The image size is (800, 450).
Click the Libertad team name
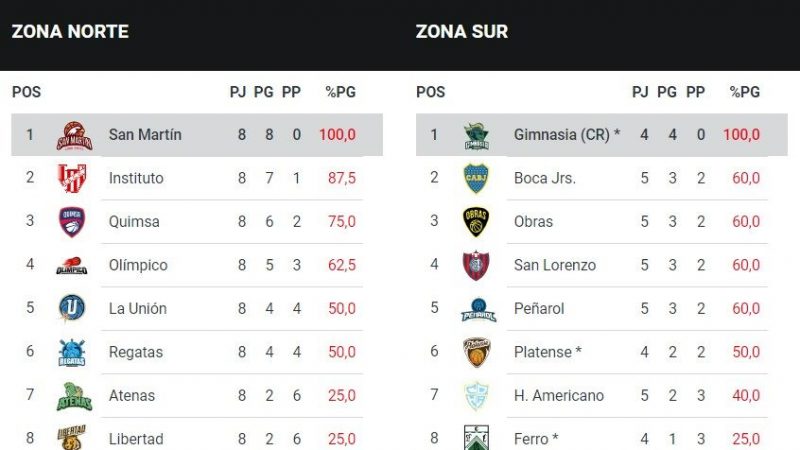point(136,439)
